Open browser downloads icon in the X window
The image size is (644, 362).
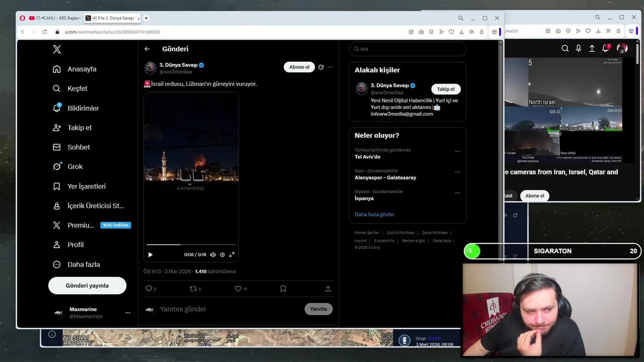(461, 32)
